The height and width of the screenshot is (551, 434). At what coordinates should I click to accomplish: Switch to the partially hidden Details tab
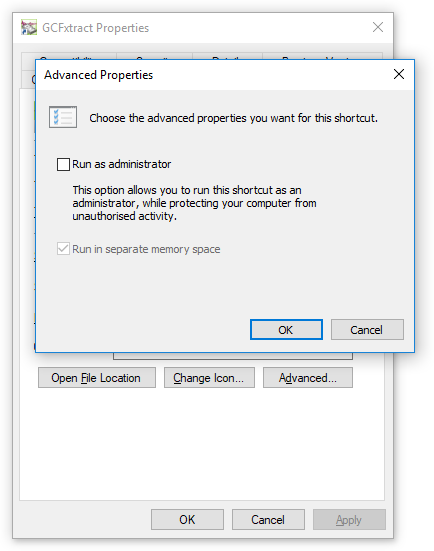(x=228, y=56)
